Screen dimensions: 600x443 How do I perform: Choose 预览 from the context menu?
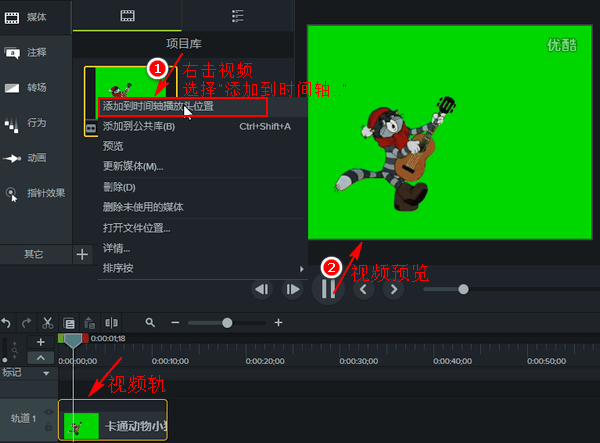[x=202, y=146]
